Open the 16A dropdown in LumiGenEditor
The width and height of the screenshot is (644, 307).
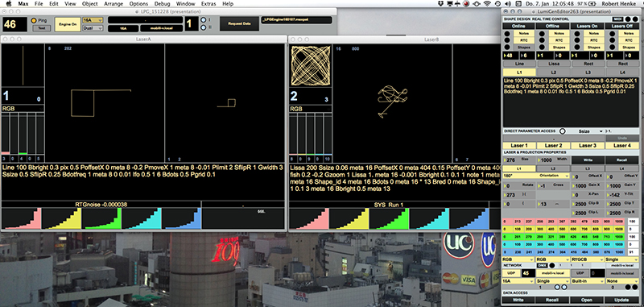pos(518,281)
